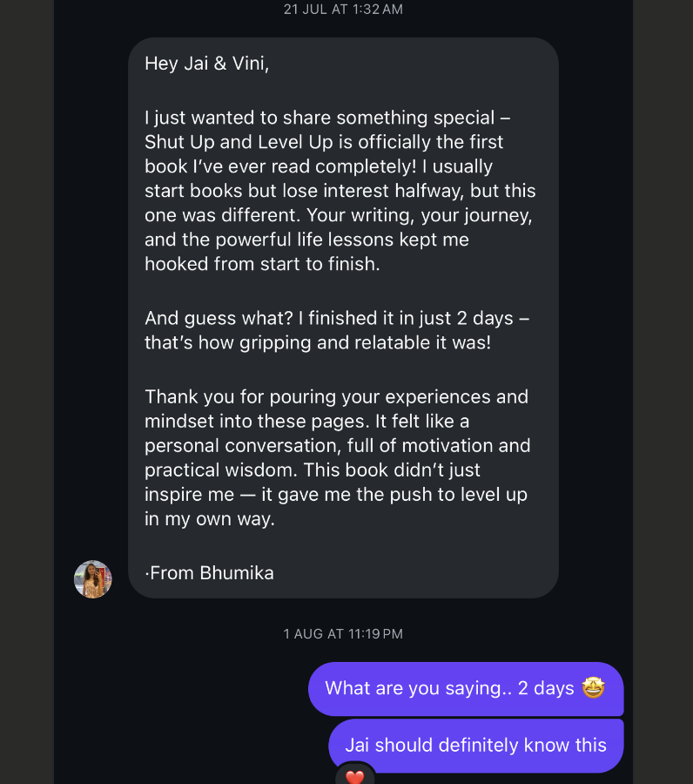Open Bhumika's profile picture avatar
Screen dimensions: 693x784
pos(92,579)
